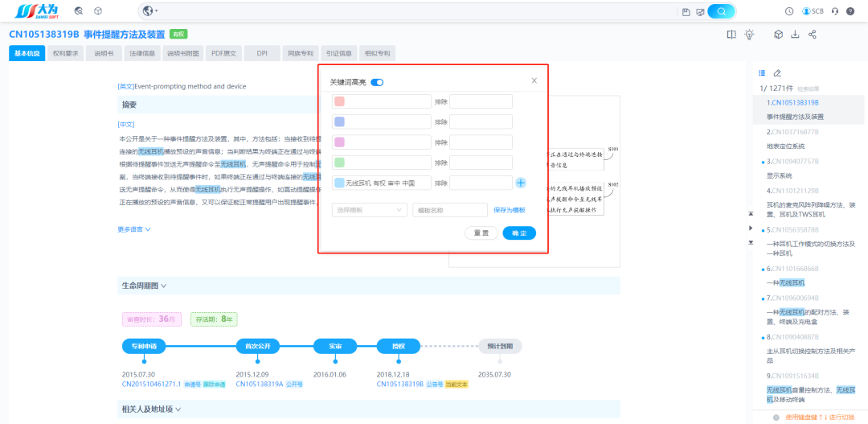Screen dimensions: 868x424
Task: Open the SCB user account menu
Action: click(813, 11)
